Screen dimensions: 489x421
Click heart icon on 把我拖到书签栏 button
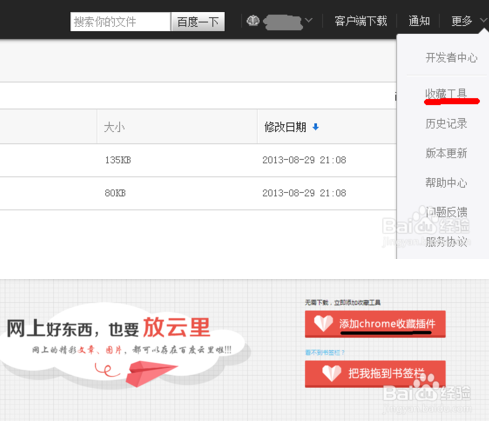coord(332,373)
